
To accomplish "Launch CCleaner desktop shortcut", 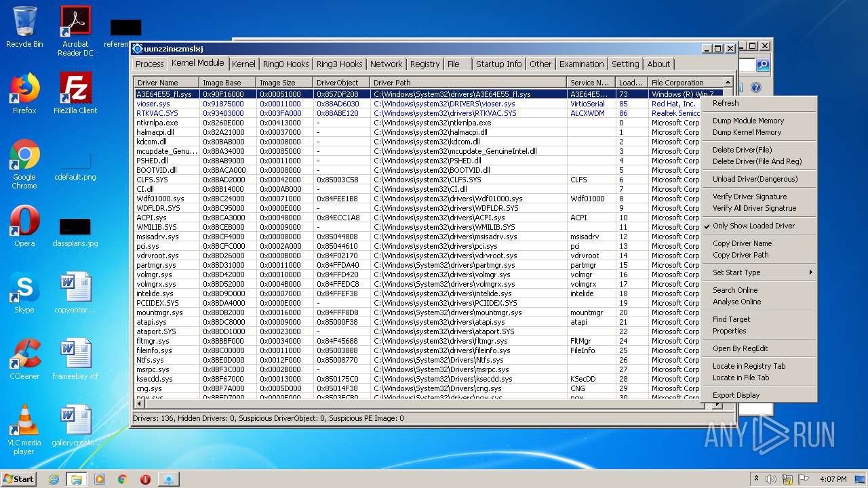I will [x=24, y=360].
